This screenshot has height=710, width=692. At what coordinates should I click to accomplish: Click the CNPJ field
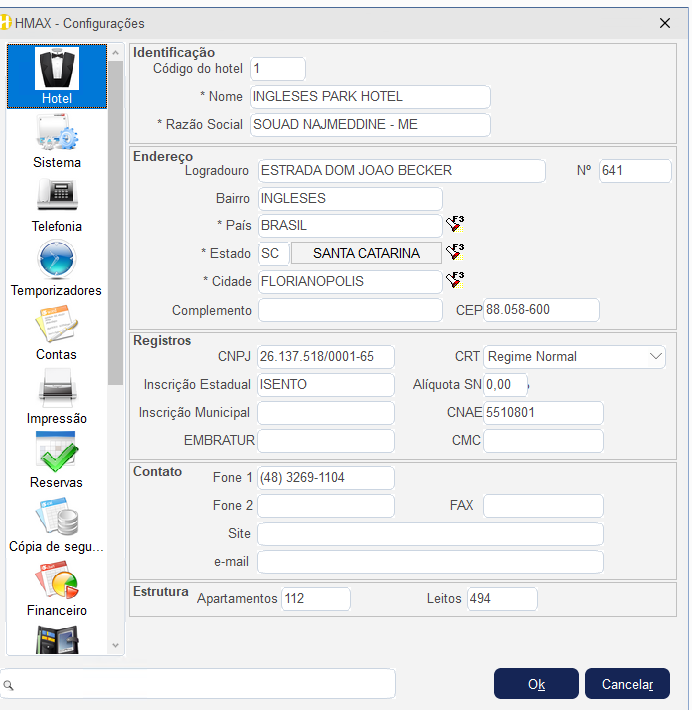point(325,357)
